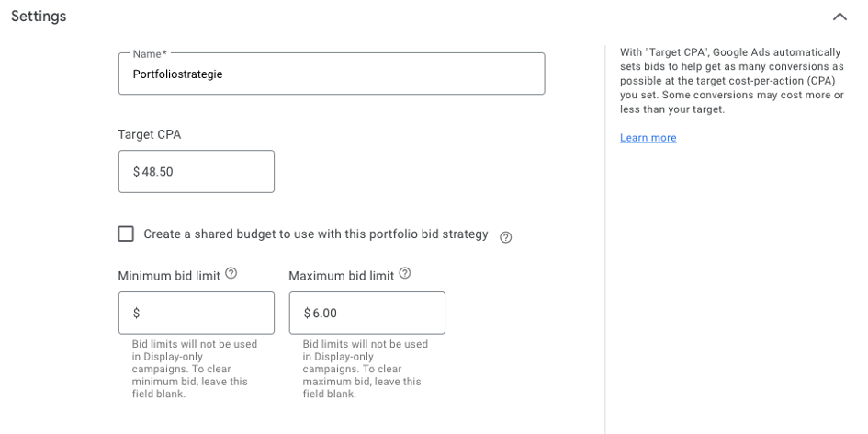The image size is (868, 434).
Task: Open the Learn more link
Action: [x=648, y=138]
